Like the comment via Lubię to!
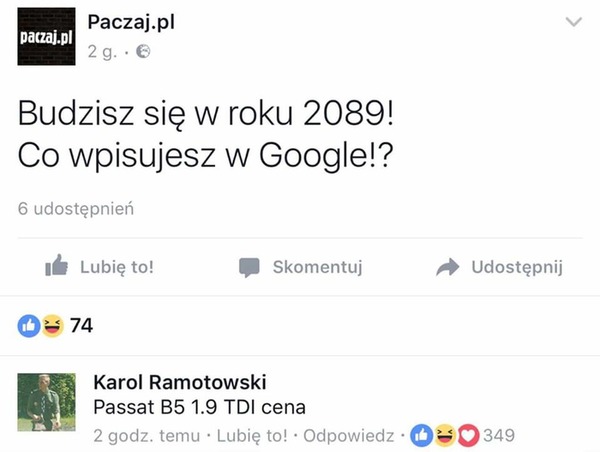The image size is (600, 452). [x=252, y=436]
